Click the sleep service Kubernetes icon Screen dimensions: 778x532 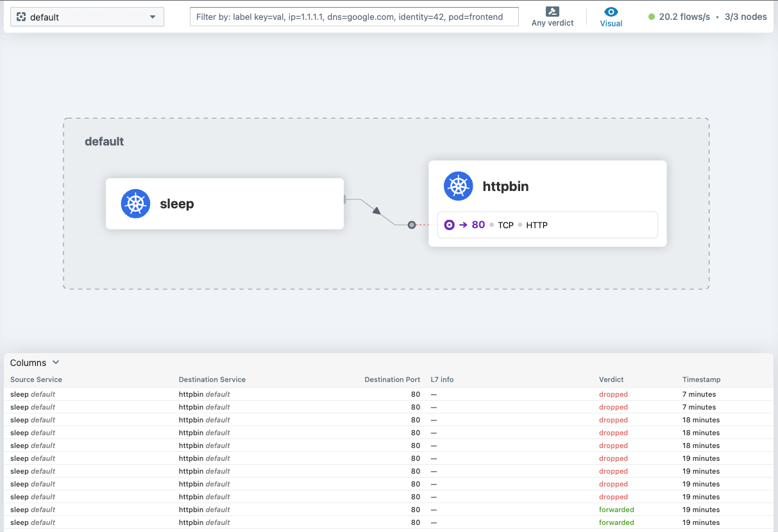point(135,204)
